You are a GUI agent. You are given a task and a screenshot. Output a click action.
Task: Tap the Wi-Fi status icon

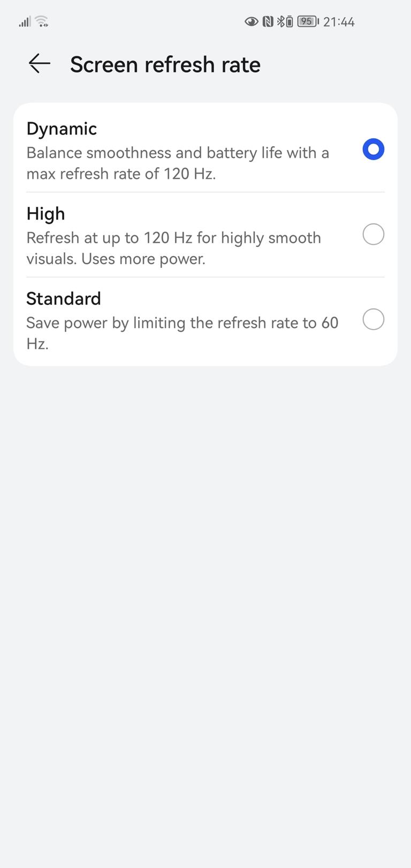point(42,21)
